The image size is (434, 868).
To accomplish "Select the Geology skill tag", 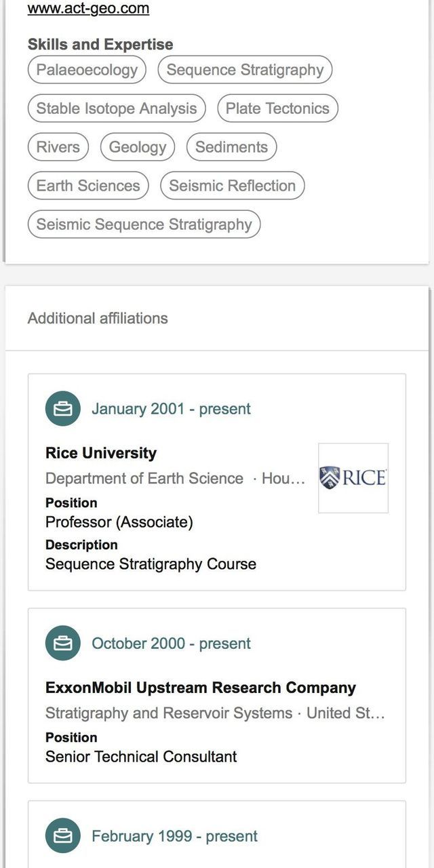I will tap(138, 147).
